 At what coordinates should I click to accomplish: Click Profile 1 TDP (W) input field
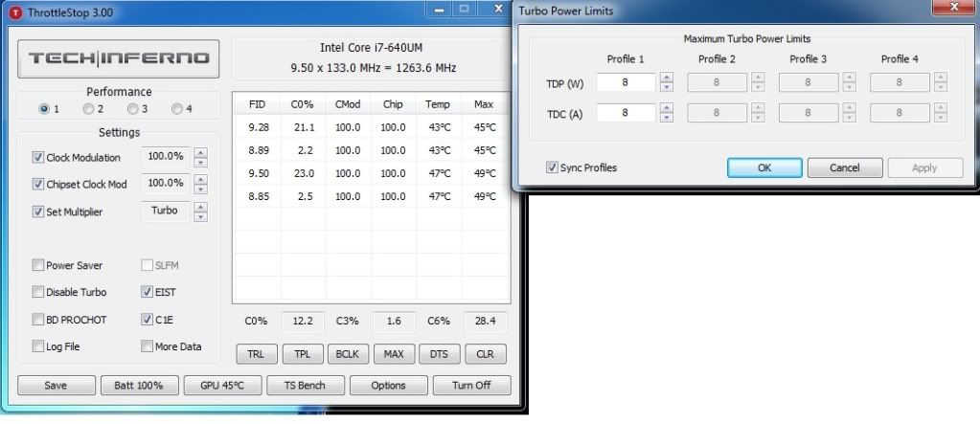[x=626, y=81]
